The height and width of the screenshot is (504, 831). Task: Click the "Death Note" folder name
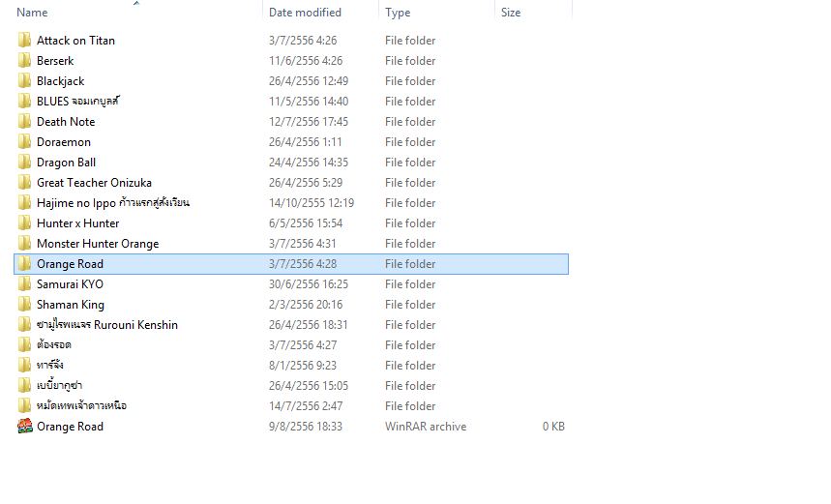click(66, 121)
